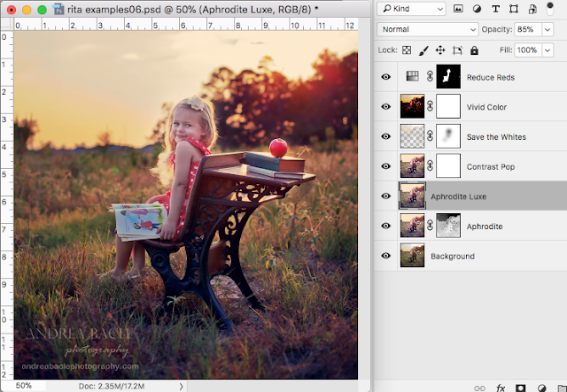This screenshot has height=392, width=567.
Task: Select the Aphrodite layer thumbnail
Action: (412, 226)
